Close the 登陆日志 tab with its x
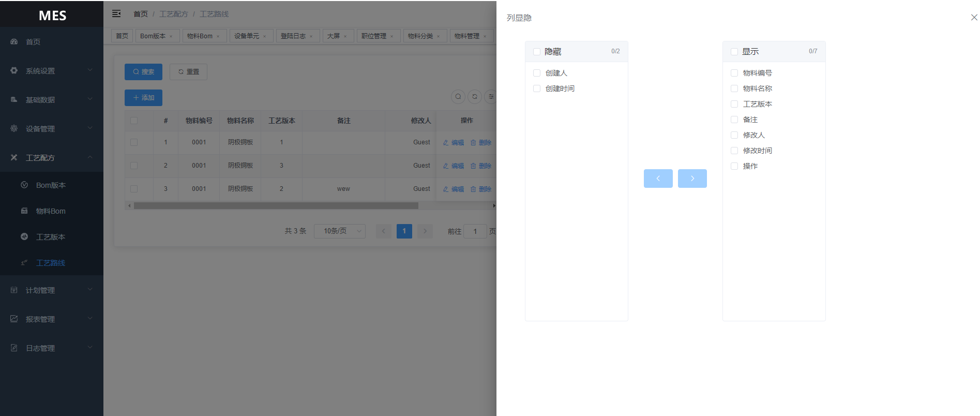This screenshot has height=416, width=980. (311, 36)
